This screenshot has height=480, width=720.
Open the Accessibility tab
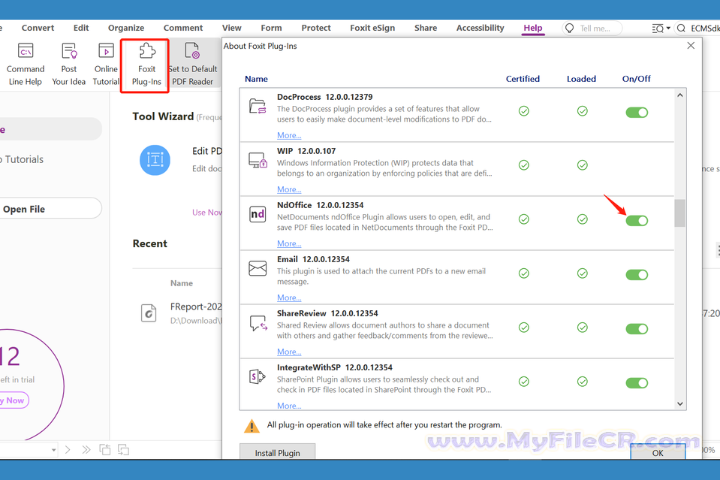pos(480,28)
